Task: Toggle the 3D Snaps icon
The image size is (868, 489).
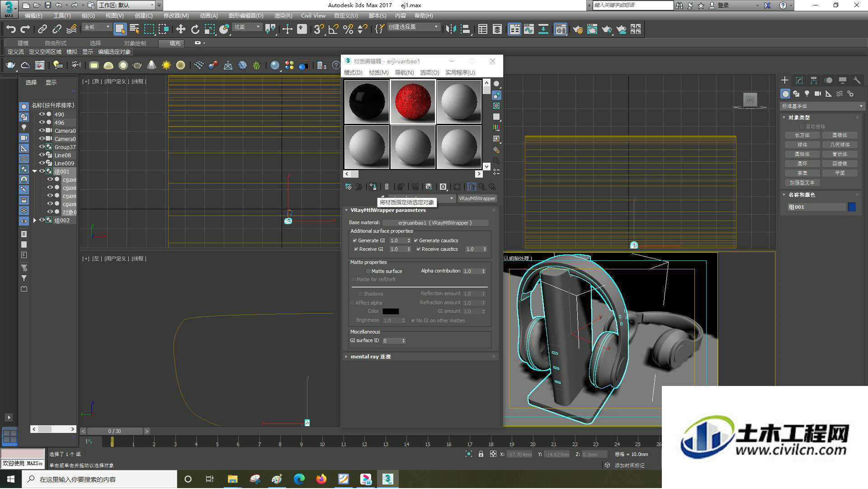Action: tap(319, 29)
